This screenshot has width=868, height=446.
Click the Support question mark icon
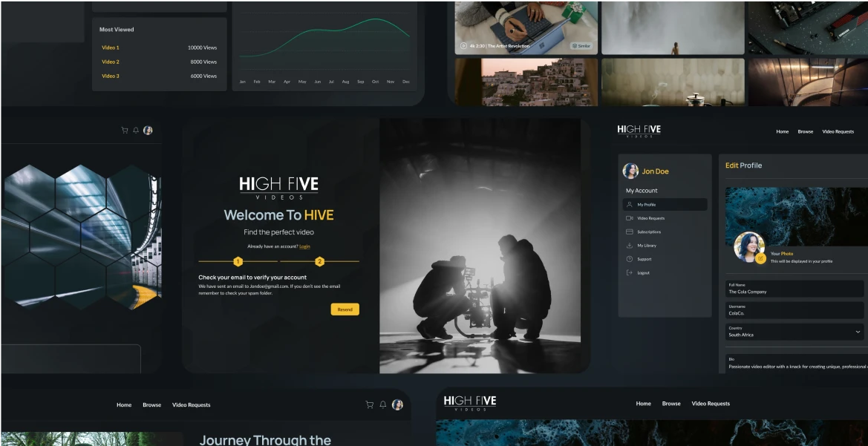[630, 259]
